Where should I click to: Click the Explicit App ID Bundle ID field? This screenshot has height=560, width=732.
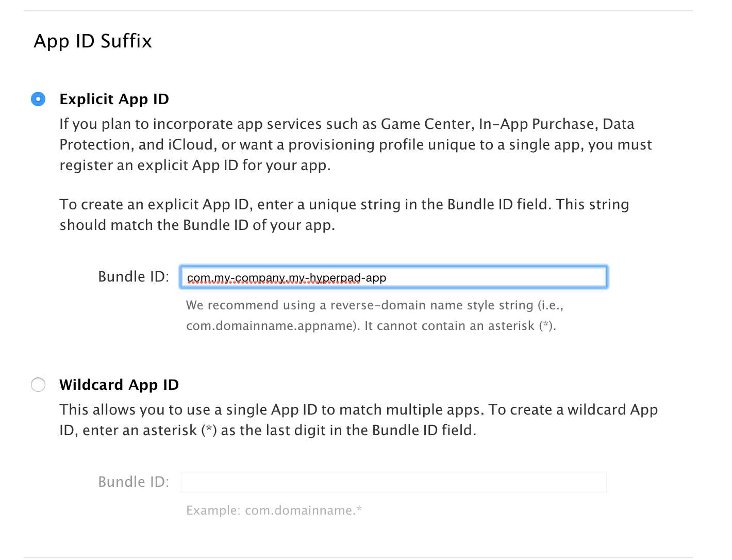pyautogui.click(x=393, y=277)
